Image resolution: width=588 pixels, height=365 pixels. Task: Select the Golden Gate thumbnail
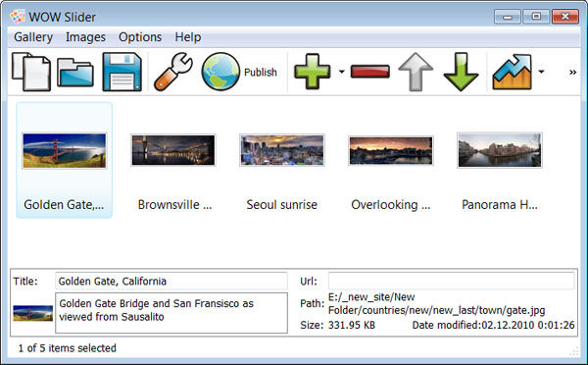pyautogui.click(x=65, y=150)
